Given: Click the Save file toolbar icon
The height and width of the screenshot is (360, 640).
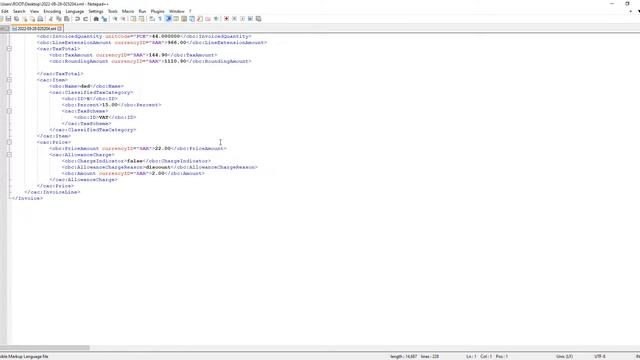Looking at the screenshot, I should pyautogui.click(x=8, y=19).
